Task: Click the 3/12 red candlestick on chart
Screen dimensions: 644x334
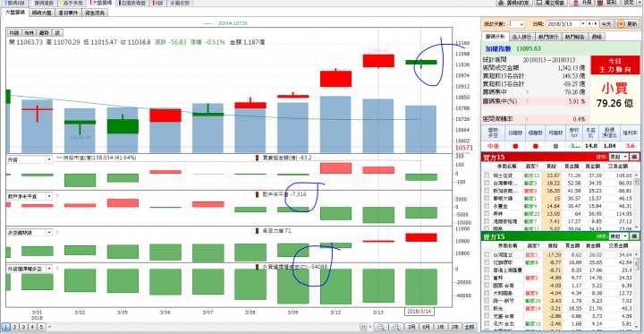Action: pyautogui.click(x=335, y=78)
